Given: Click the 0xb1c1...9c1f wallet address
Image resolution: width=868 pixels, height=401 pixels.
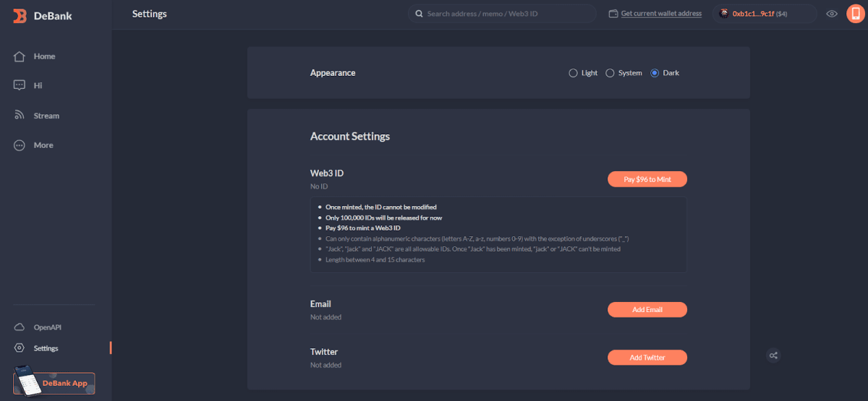Looking at the screenshot, I should [753, 14].
